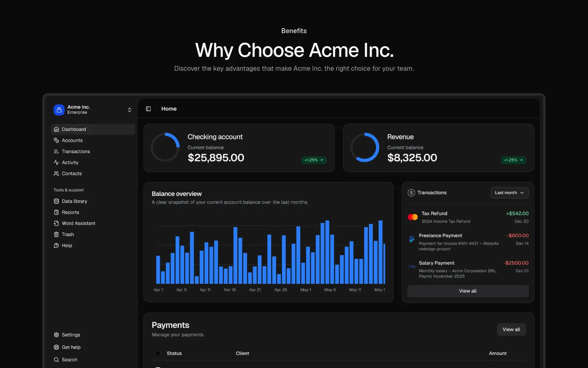Image resolution: width=588 pixels, height=368 pixels.
Task: Click the Amount column header
Action: pyautogui.click(x=498, y=353)
